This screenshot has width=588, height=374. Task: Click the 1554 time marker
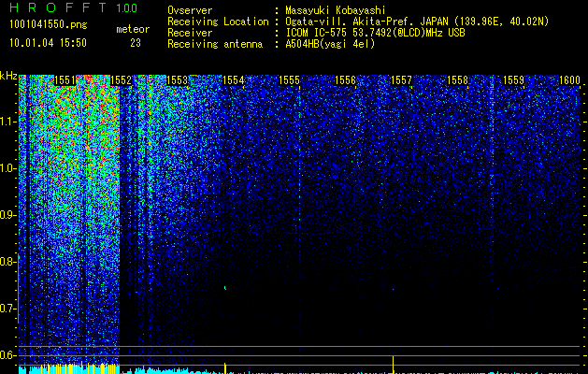[234, 80]
